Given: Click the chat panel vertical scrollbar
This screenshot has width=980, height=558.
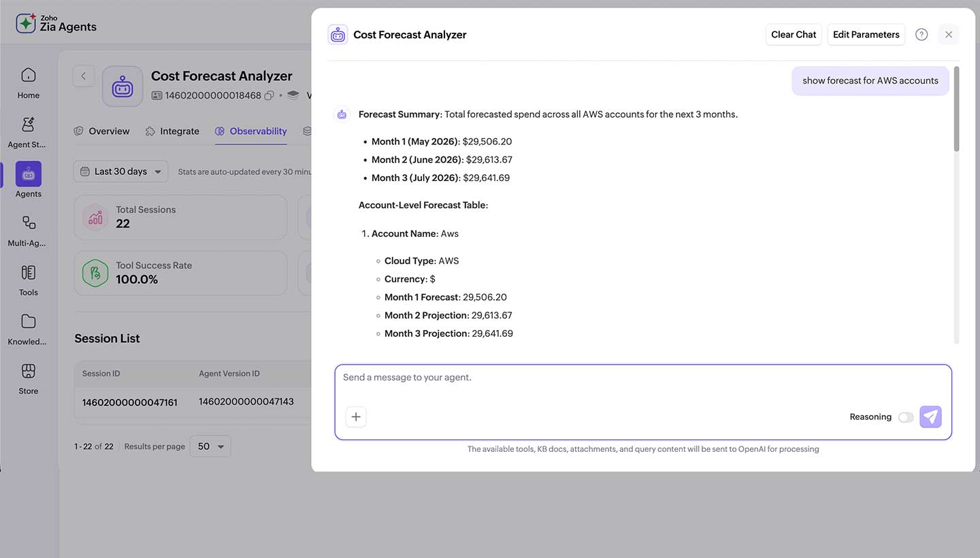Looking at the screenshot, I should (x=956, y=109).
